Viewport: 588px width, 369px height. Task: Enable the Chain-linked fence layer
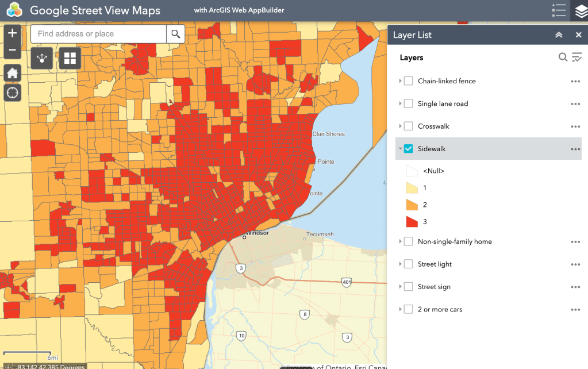coord(408,81)
